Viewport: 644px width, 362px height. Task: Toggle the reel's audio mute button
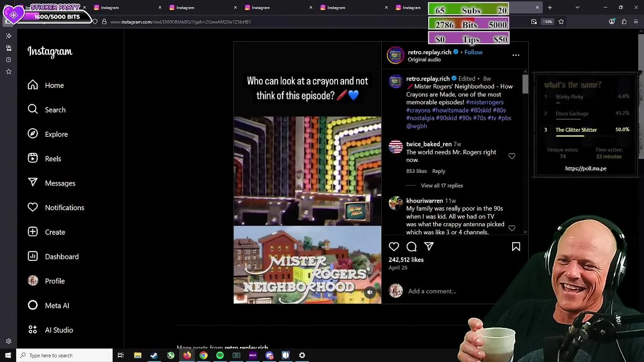pos(370,292)
